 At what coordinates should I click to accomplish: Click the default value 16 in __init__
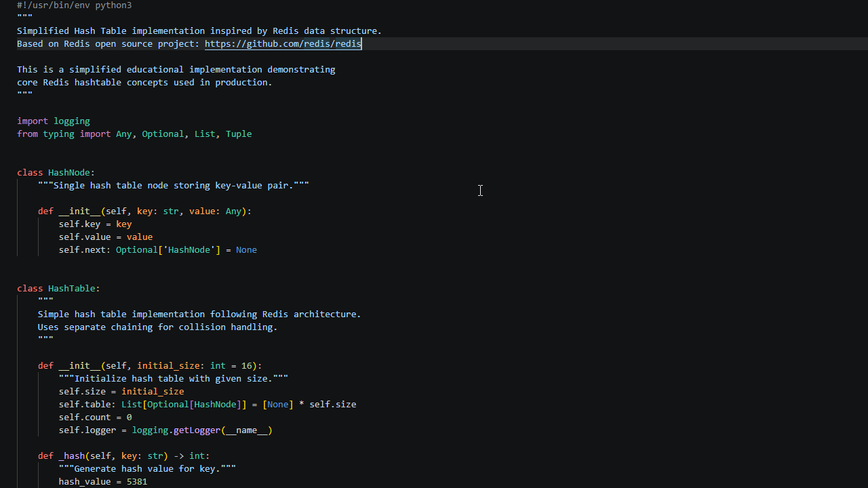coord(247,366)
